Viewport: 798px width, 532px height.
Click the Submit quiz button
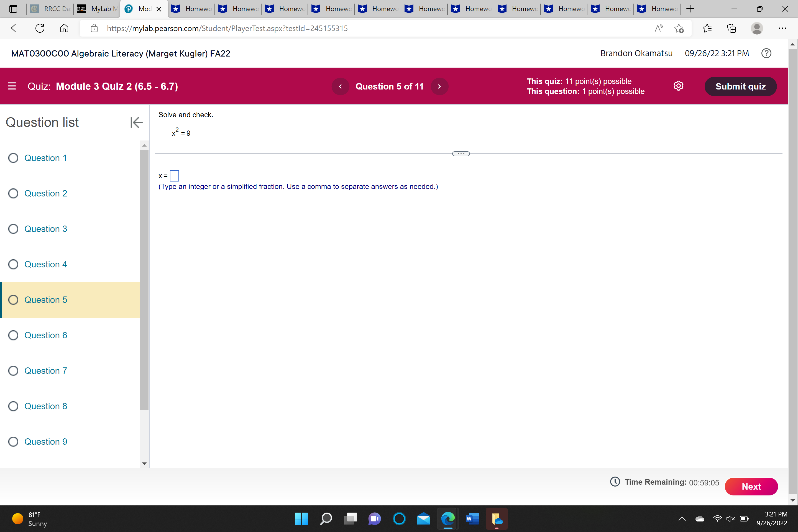pos(740,86)
